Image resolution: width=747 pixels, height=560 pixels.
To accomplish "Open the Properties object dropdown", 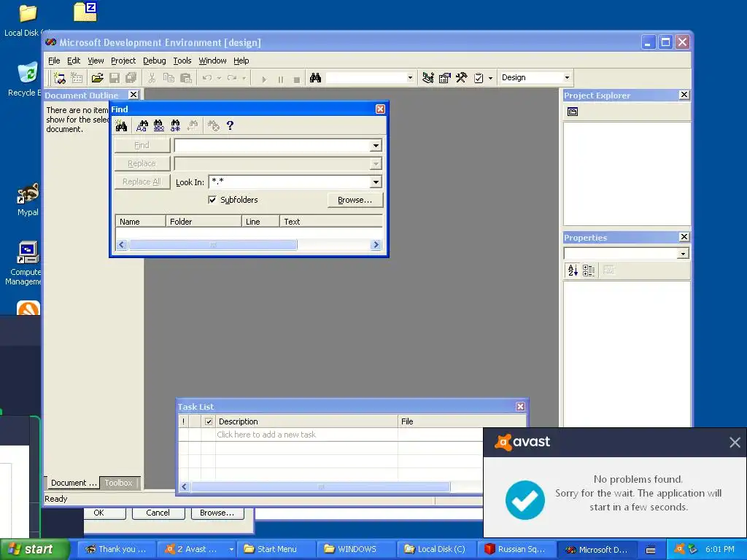I will tap(683, 253).
